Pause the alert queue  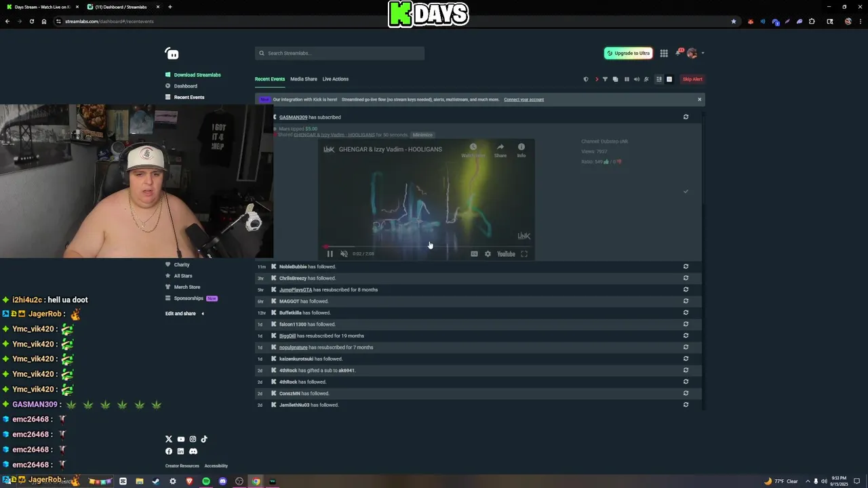627,79
